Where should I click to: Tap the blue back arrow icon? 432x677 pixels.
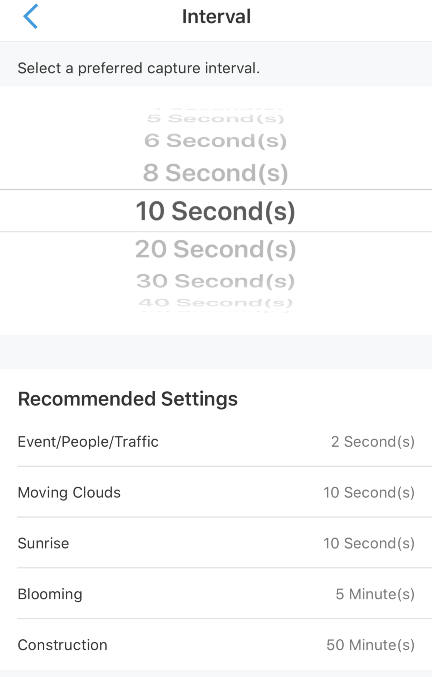pos(30,16)
